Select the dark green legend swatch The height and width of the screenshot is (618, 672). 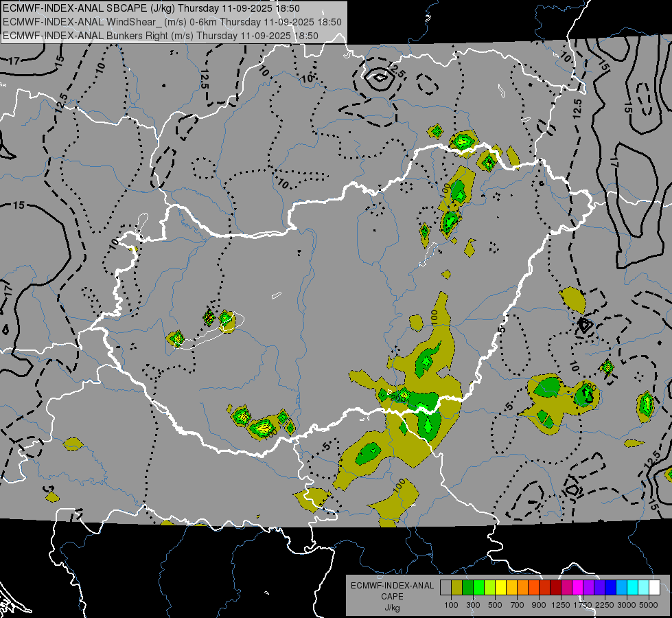[x=467, y=587]
